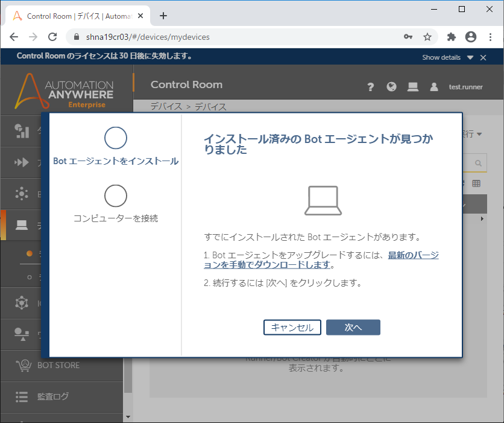Click the browser back arrow
504x423 pixels.
click(14, 37)
